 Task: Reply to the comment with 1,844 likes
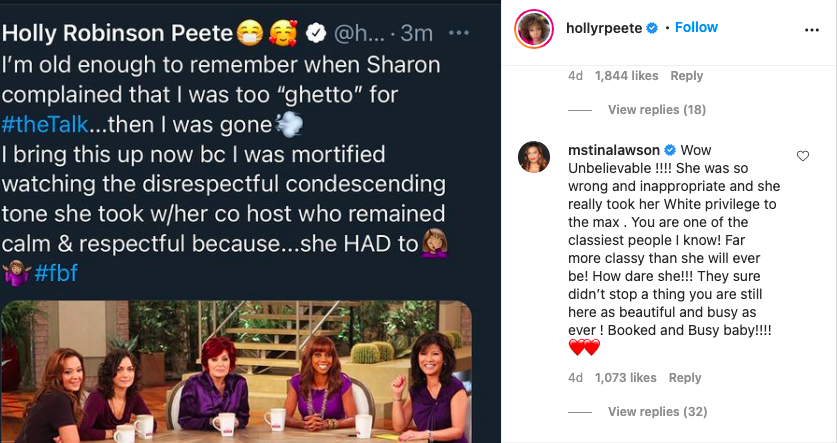point(686,76)
